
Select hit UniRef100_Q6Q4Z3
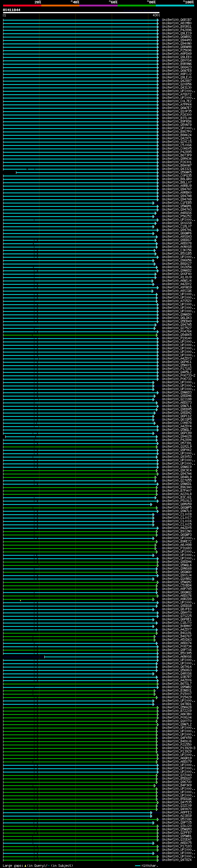point(176,67)
